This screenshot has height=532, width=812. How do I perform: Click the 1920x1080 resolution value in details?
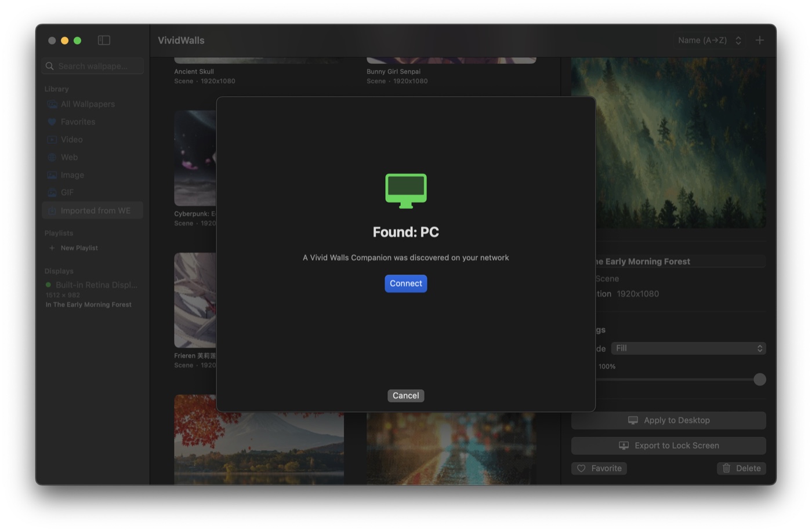[x=637, y=294]
